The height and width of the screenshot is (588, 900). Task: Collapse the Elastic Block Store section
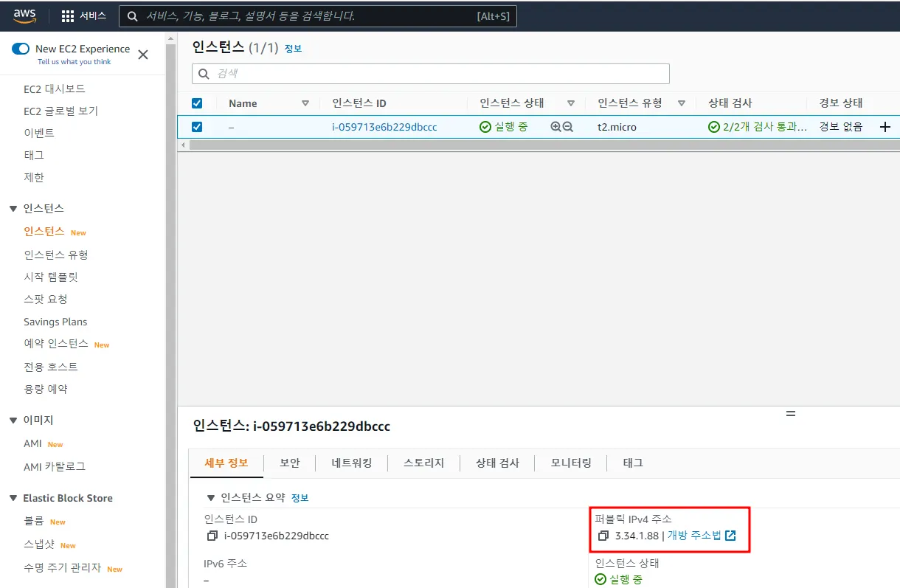[13, 499]
